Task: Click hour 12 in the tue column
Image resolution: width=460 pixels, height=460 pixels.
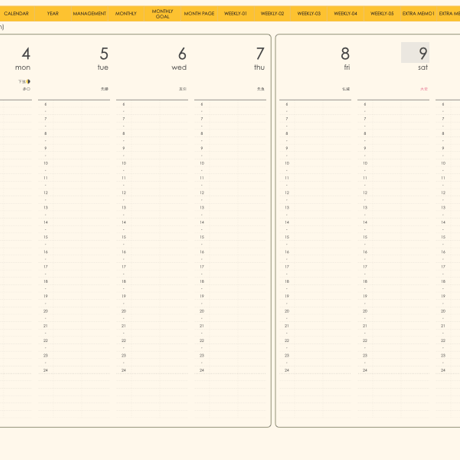Action: tap(46, 193)
